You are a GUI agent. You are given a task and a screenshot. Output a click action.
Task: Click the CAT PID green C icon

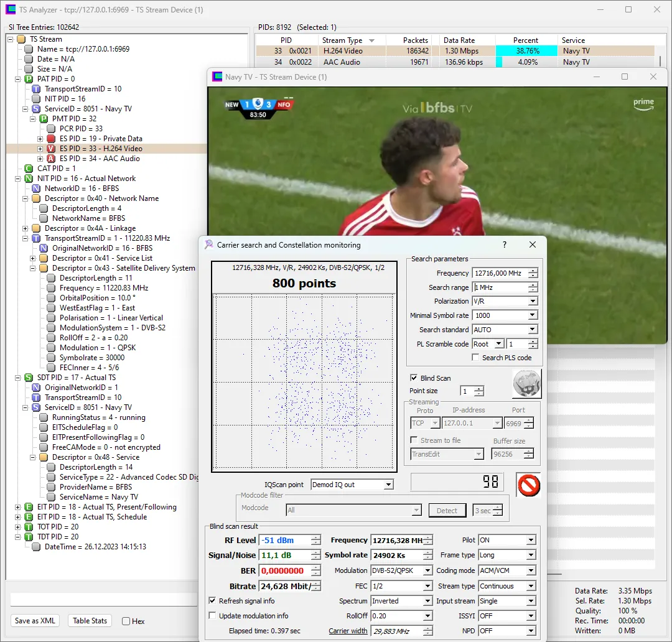click(29, 169)
